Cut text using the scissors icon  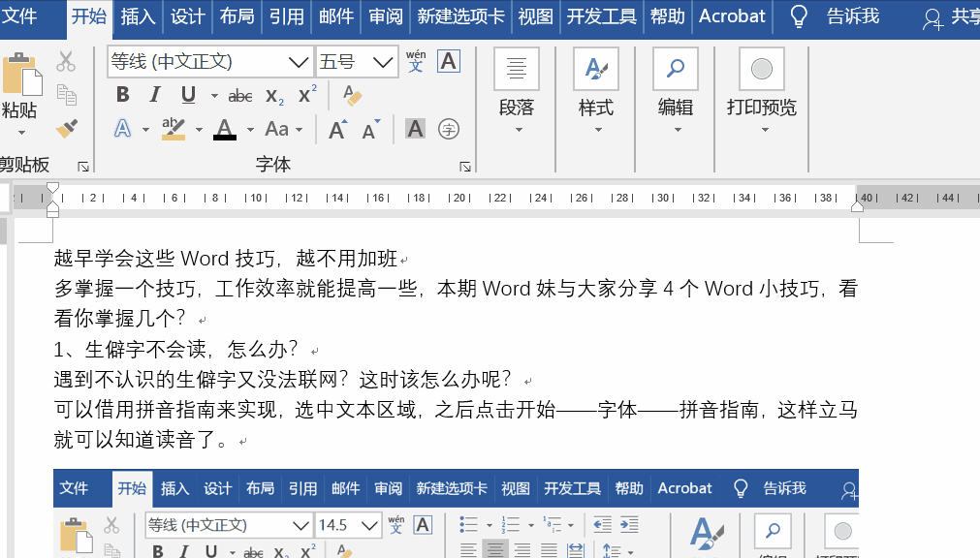click(65, 61)
